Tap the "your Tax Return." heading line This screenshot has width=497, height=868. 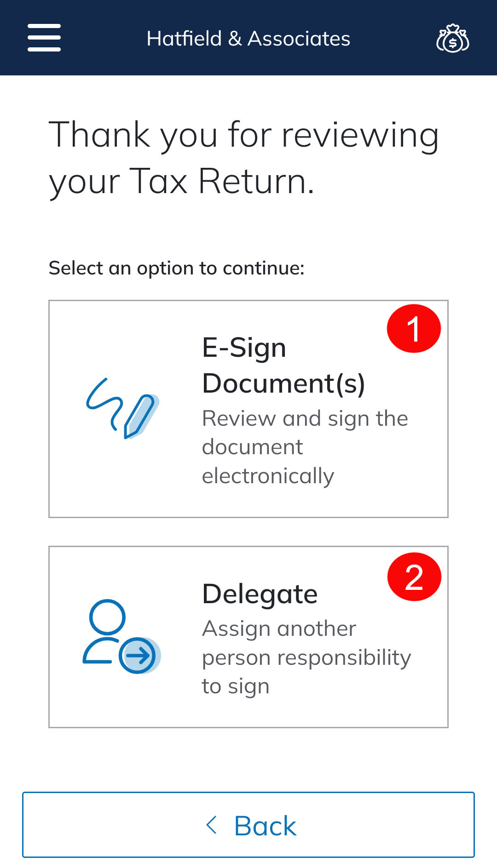tap(182, 182)
